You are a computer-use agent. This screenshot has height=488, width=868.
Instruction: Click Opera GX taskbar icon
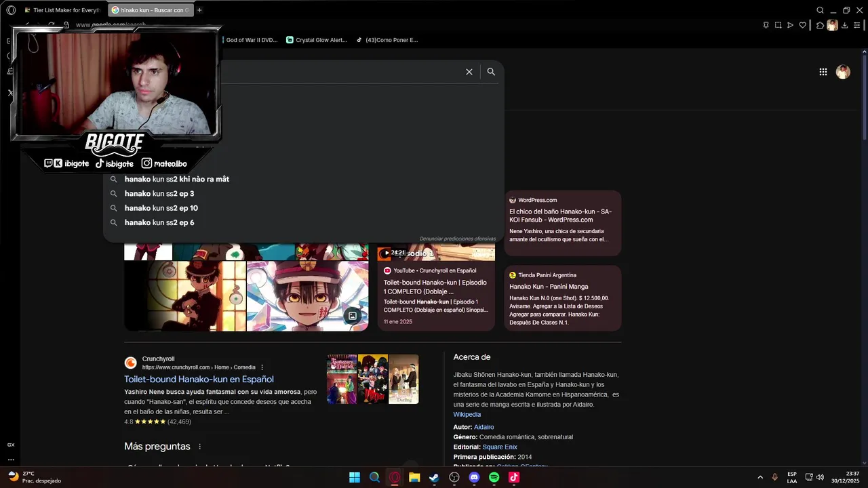[395, 477]
